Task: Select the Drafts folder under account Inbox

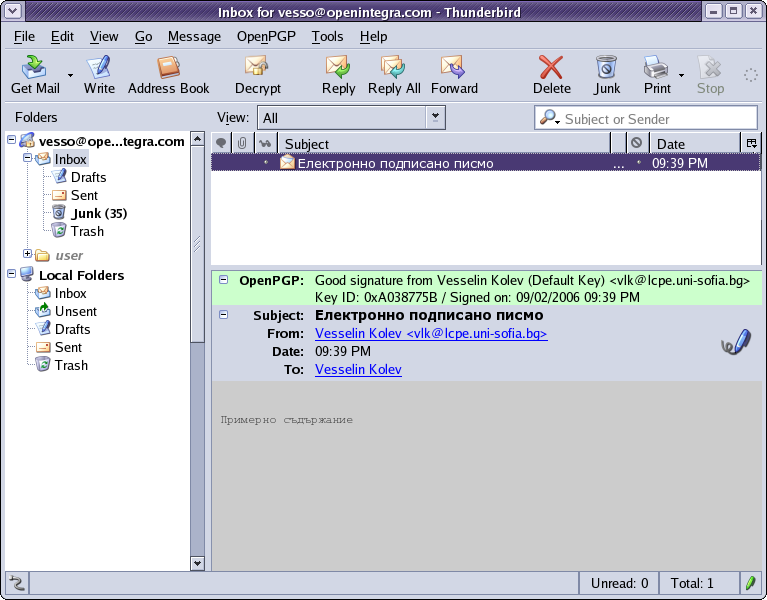Action: [x=88, y=177]
